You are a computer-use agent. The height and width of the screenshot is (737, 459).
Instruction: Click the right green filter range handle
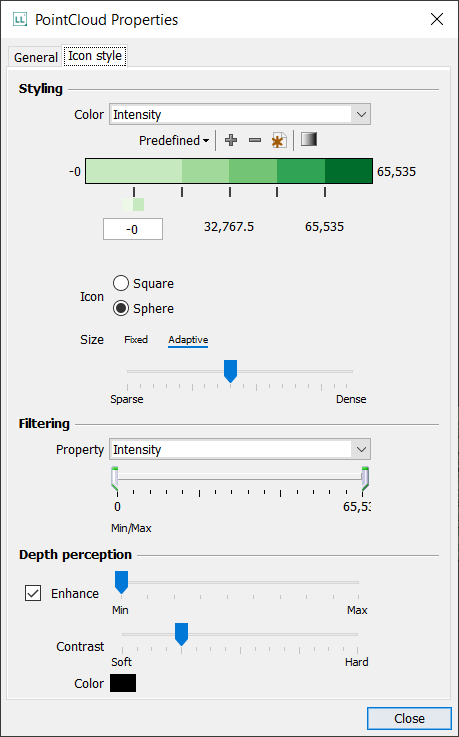(365, 478)
